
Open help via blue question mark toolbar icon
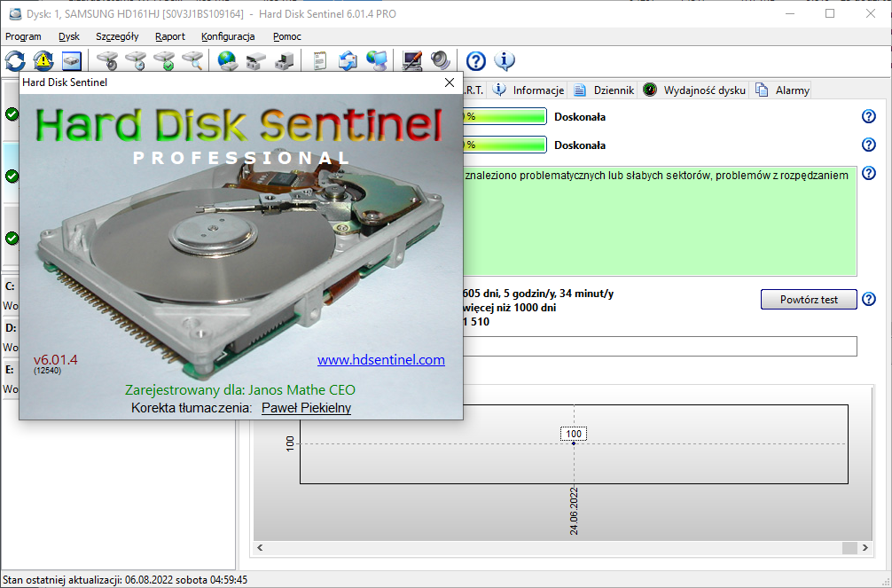(x=475, y=60)
